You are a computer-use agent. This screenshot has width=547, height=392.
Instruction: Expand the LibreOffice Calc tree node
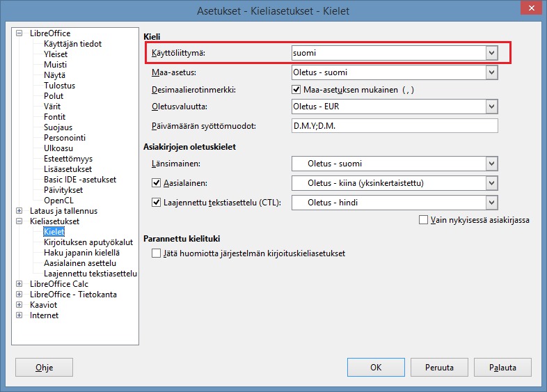(x=19, y=284)
